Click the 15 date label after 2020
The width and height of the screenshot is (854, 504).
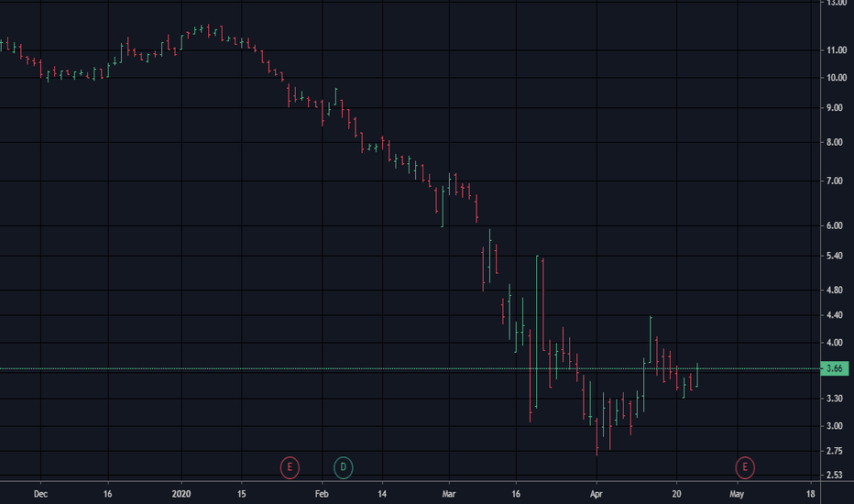point(241,494)
